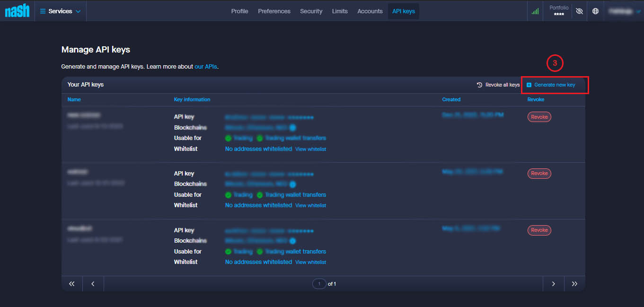Open the 'our APIs' link

pos(206,67)
